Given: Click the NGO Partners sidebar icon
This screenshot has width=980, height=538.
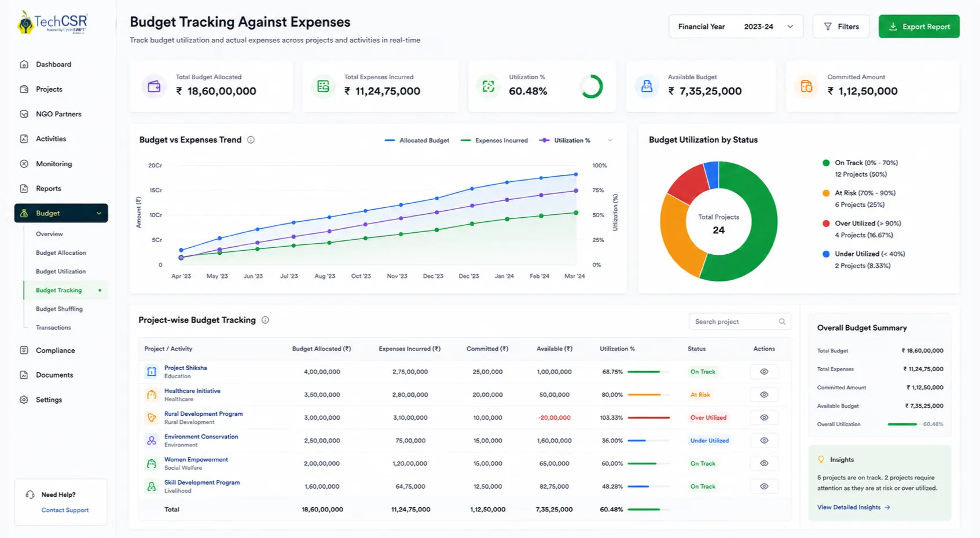Looking at the screenshot, I should pyautogui.click(x=24, y=114).
